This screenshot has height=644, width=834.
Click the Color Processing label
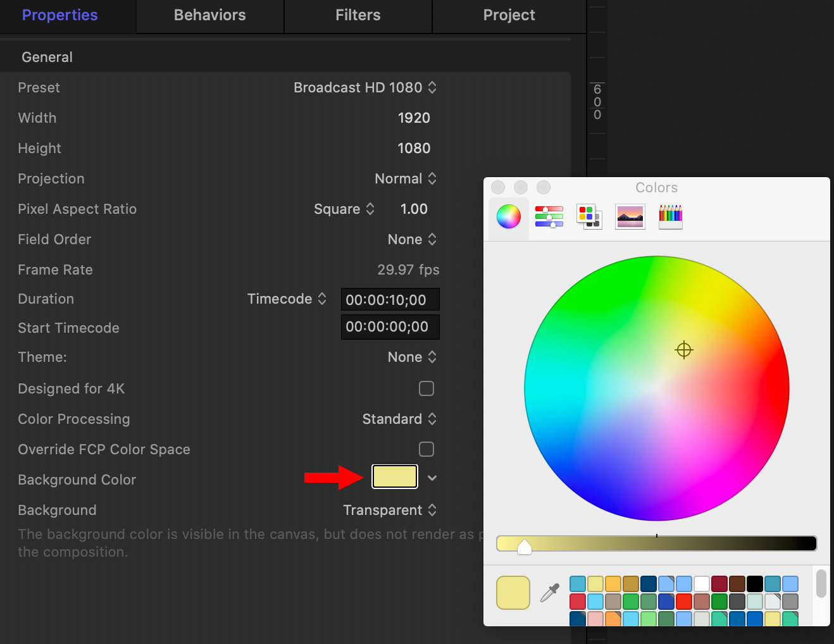[74, 419]
